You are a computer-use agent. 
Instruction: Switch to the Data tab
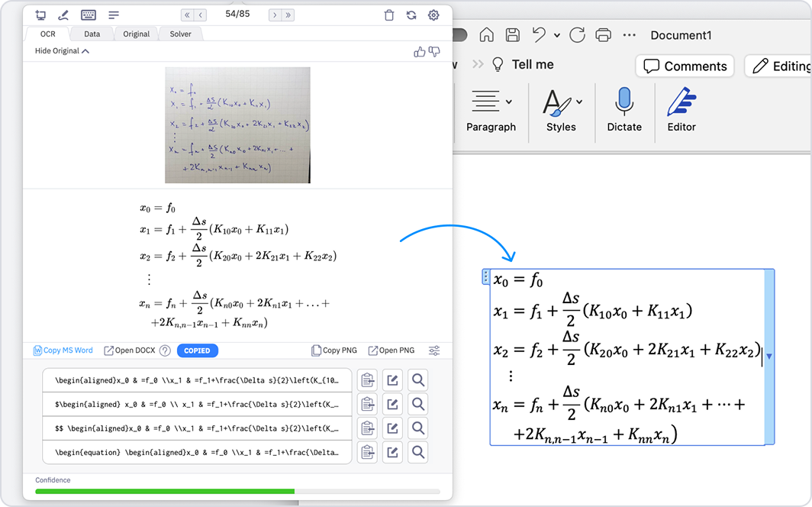[92, 34]
